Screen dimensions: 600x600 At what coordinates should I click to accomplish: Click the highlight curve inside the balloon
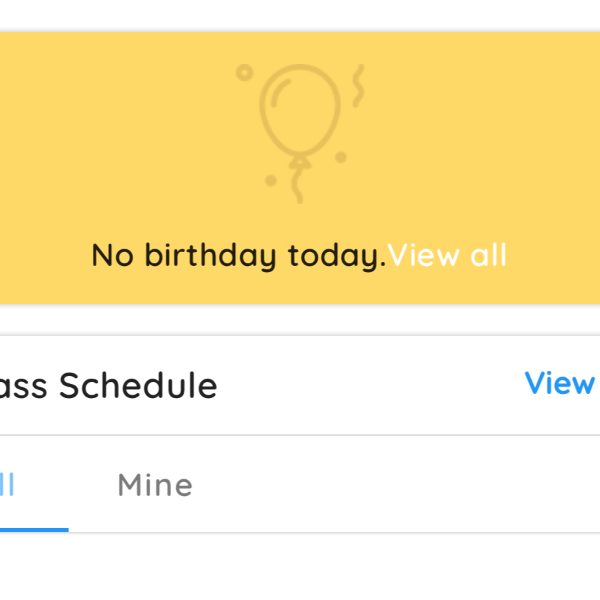[280, 93]
